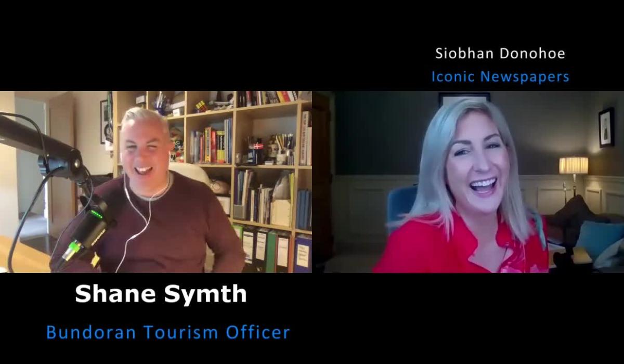Screen dimensions: 624x364
Task: Click the Siobhan Donohoe name label
Action: (500, 53)
